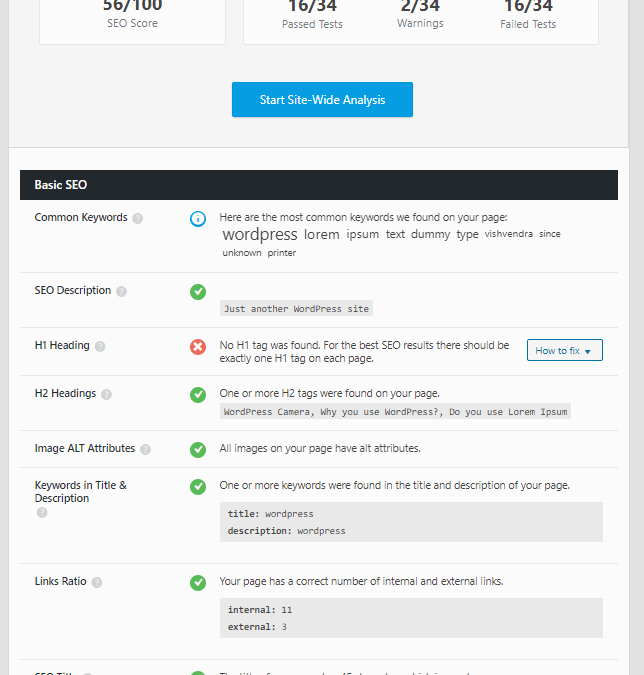The height and width of the screenshot is (675, 644).
Task: Click the keyword 'ipsum'
Action: 362,235
